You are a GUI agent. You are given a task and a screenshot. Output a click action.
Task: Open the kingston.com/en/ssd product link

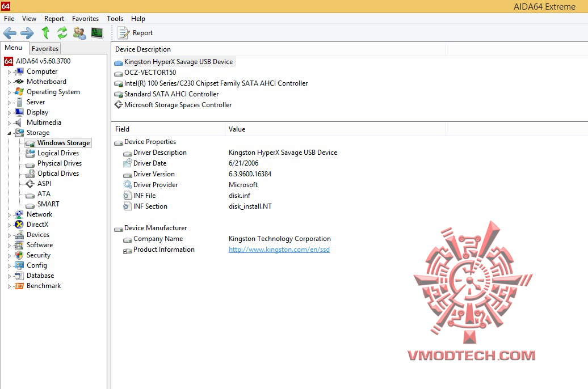[279, 250]
